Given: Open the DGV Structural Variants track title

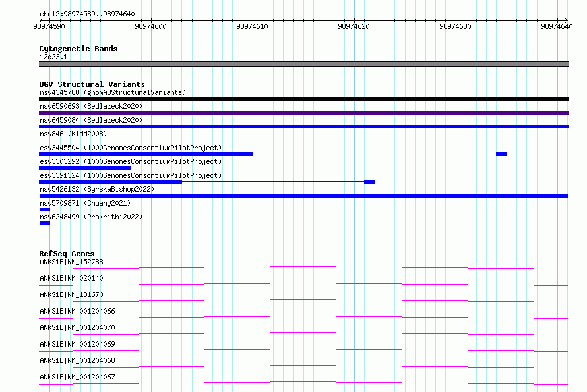Looking at the screenshot, I should click(x=92, y=84).
